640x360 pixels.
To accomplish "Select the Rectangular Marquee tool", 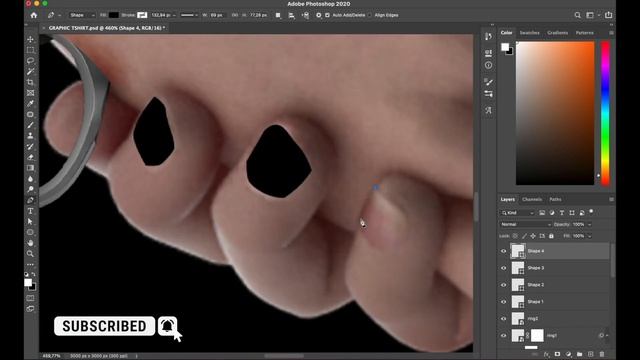I will click(x=30, y=50).
